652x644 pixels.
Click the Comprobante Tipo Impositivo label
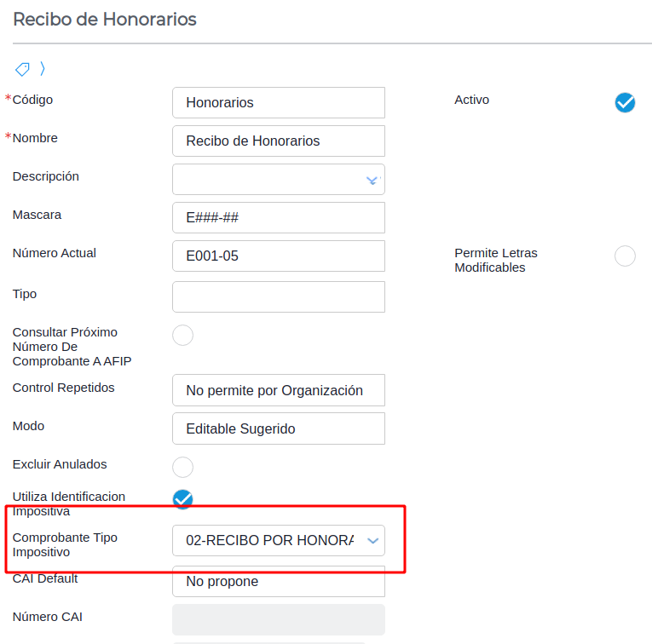tap(65, 544)
